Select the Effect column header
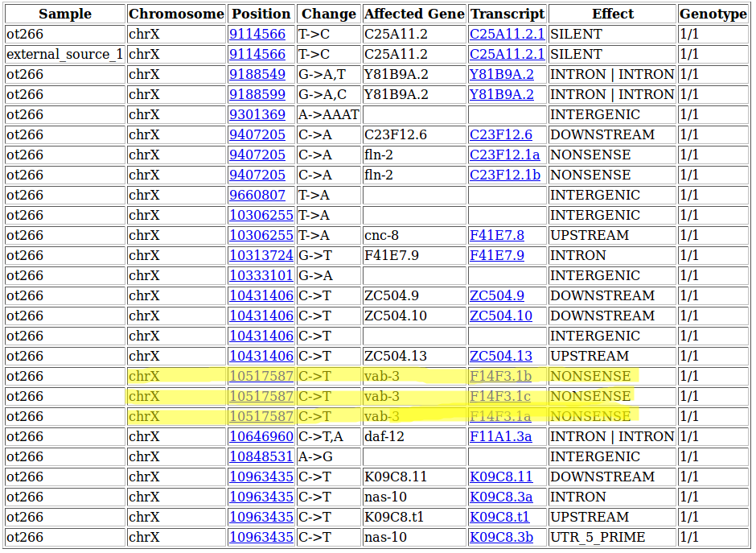 click(x=612, y=14)
